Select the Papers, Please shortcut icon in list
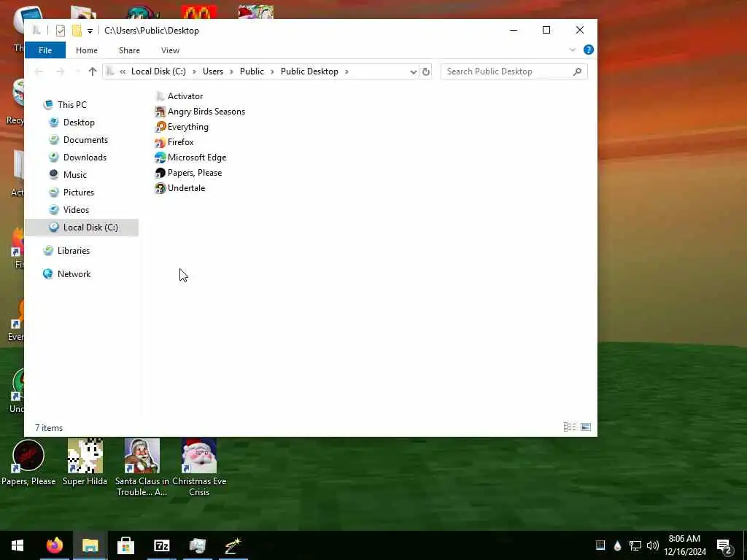This screenshot has height=560, width=747. click(x=160, y=173)
